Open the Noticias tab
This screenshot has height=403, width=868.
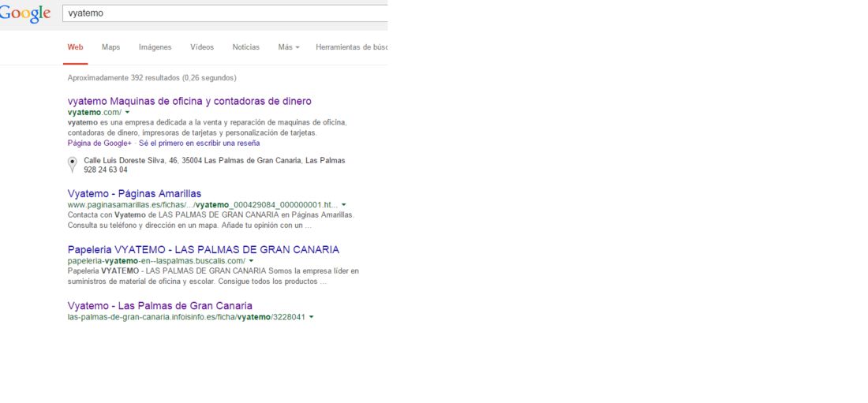coord(245,47)
